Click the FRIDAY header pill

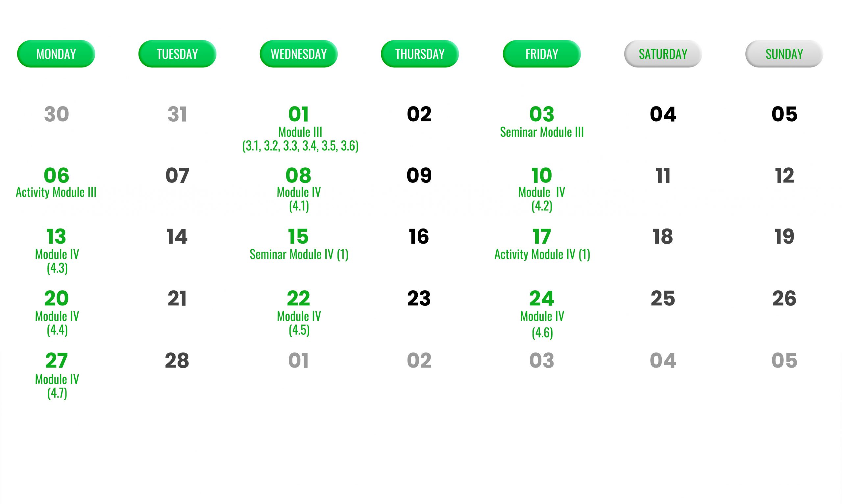pos(542,54)
